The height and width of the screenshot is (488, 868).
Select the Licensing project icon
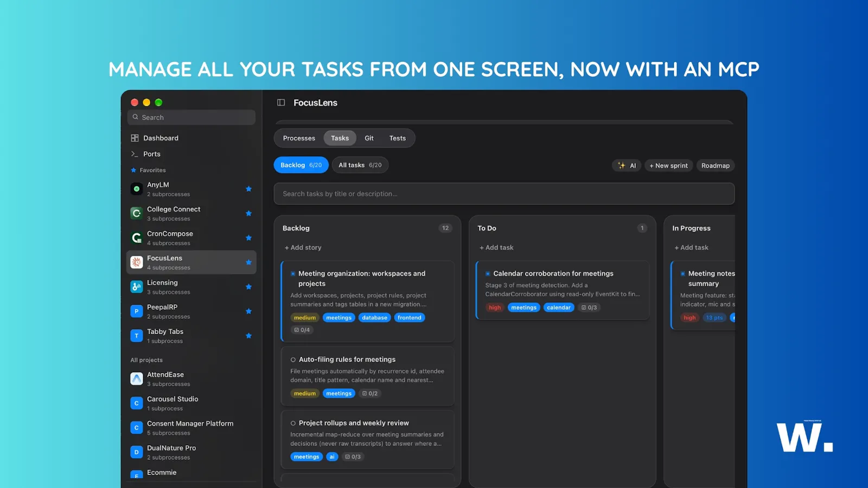tap(137, 287)
